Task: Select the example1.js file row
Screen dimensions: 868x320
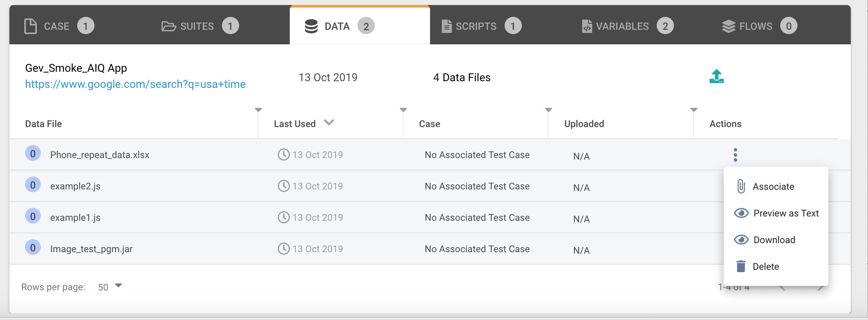Action: click(75, 218)
